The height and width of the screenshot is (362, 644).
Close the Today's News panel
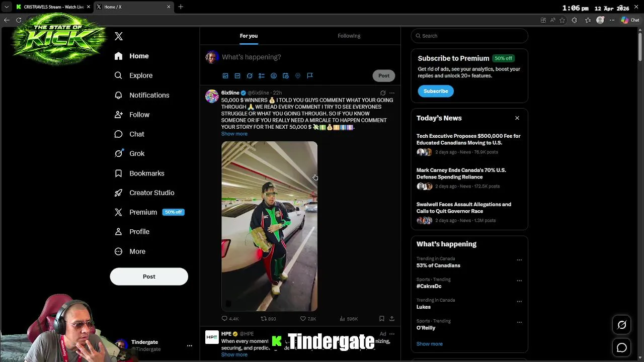[x=517, y=118]
